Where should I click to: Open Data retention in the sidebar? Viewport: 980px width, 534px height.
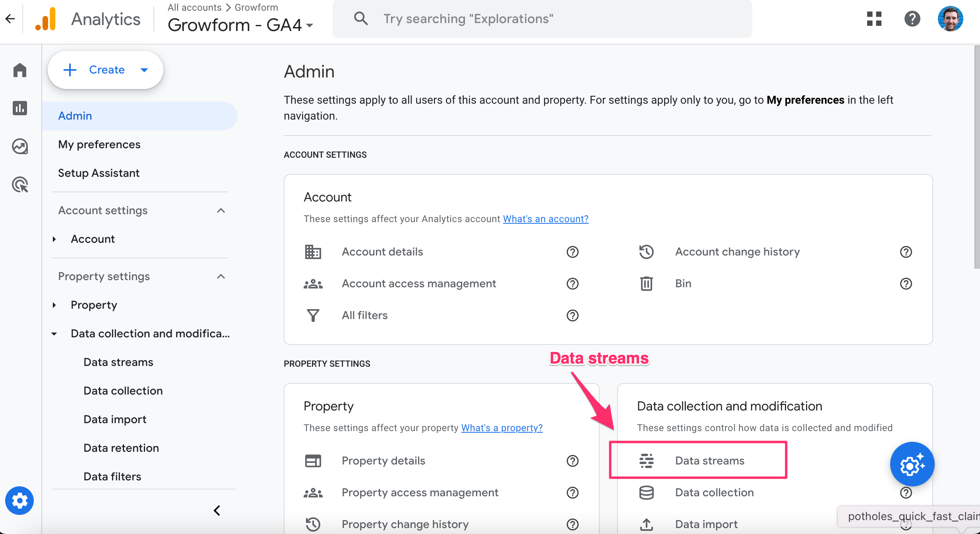point(121,448)
